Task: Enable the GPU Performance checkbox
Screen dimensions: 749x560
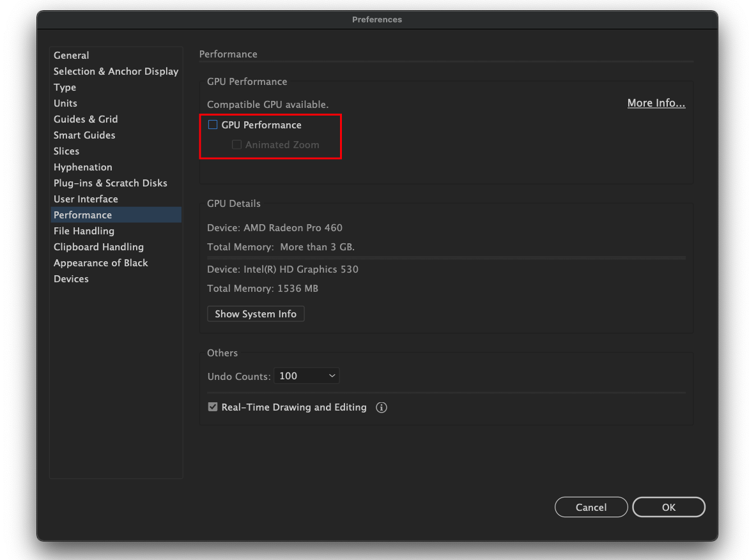Action: 212,125
